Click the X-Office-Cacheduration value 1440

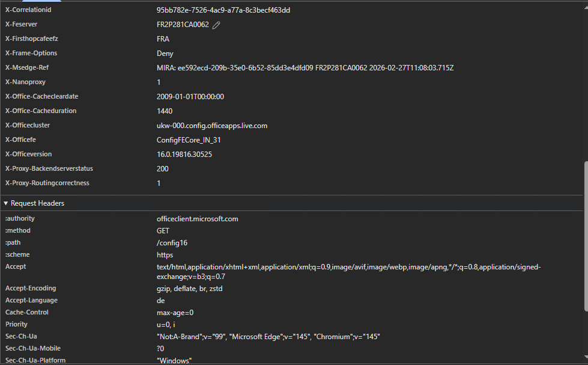tap(165, 111)
